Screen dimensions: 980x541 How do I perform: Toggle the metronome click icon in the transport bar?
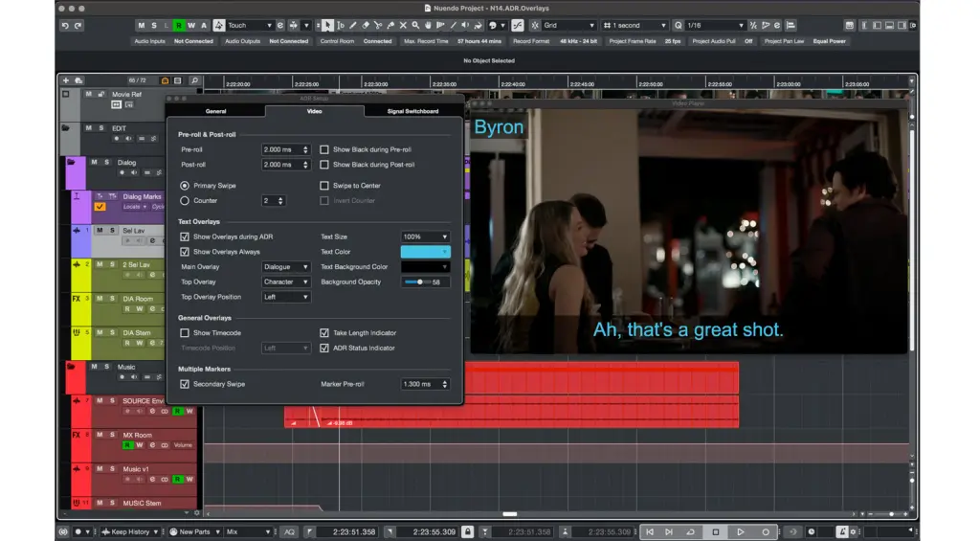click(842, 531)
